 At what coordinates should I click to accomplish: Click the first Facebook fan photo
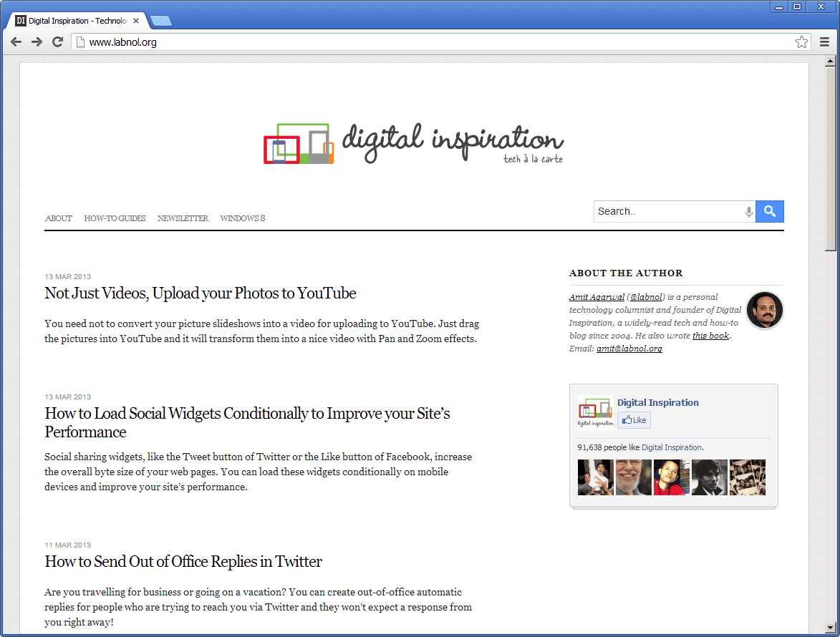[596, 477]
